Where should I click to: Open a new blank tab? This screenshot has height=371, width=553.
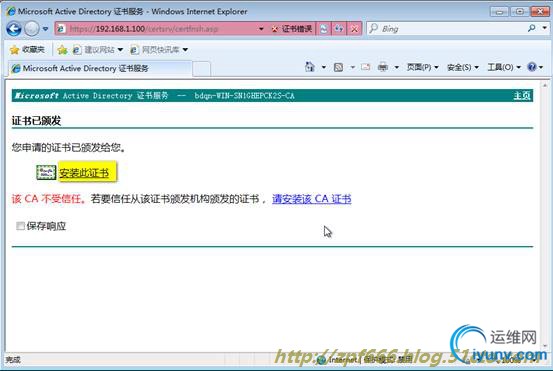202,69
